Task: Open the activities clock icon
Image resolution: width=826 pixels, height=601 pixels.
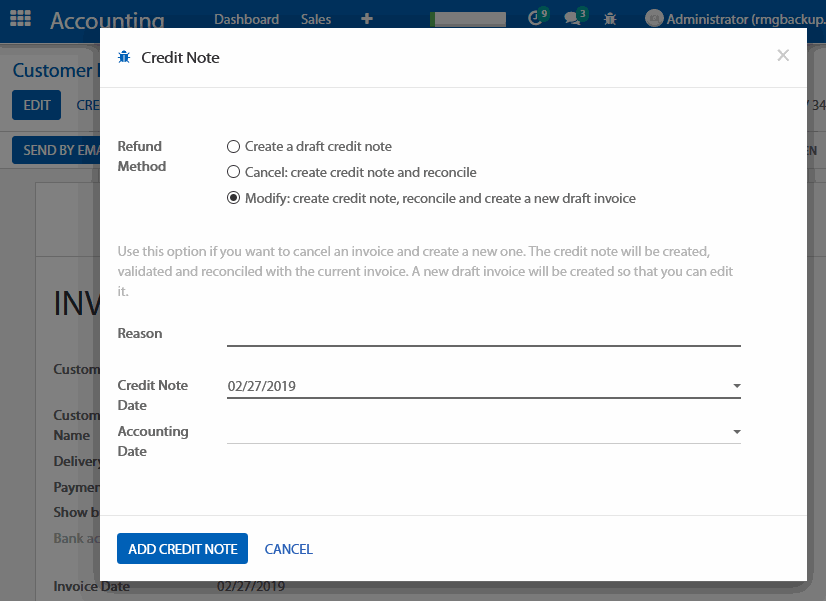Action: 536,19
